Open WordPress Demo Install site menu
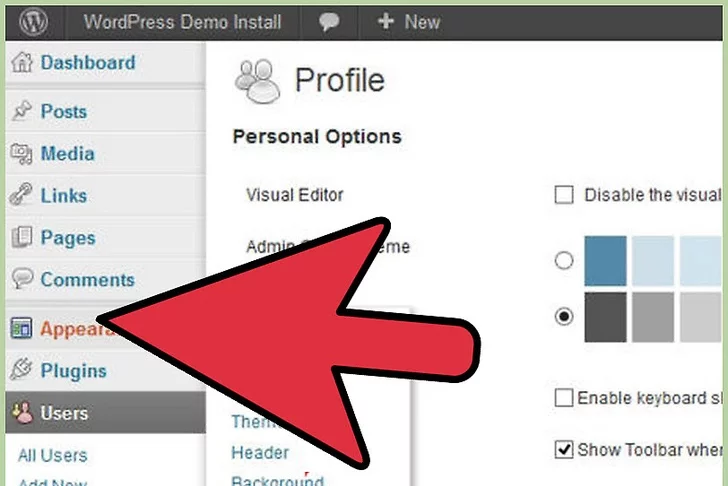Image resolution: width=728 pixels, height=486 pixels. (182, 21)
